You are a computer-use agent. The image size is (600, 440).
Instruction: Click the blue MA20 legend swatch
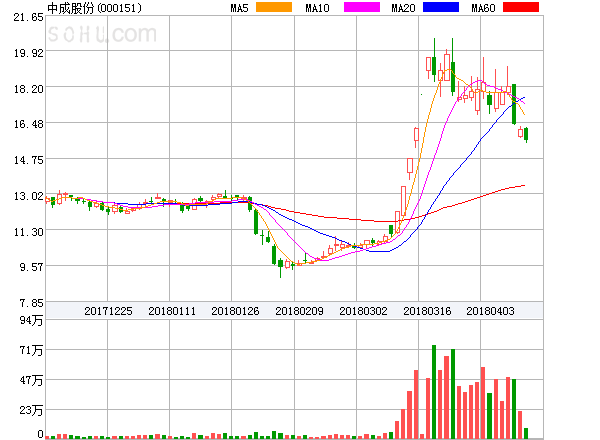click(441, 7)
